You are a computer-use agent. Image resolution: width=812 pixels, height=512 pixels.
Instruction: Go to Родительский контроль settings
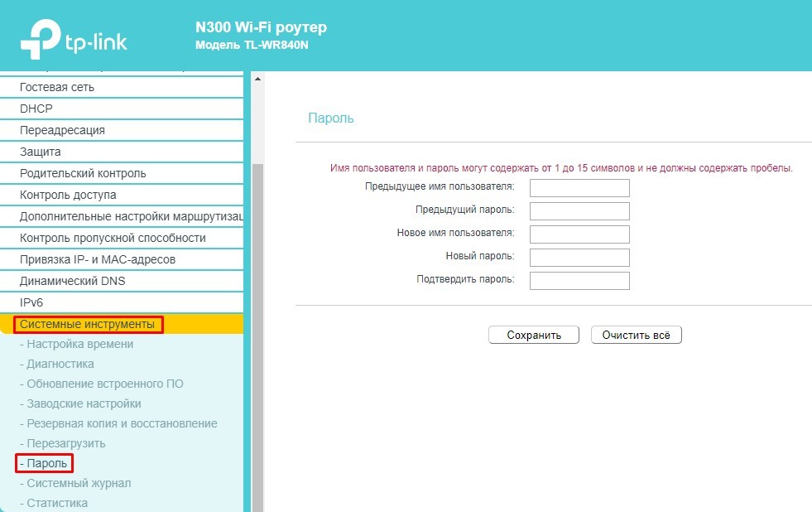coord(83,173)
